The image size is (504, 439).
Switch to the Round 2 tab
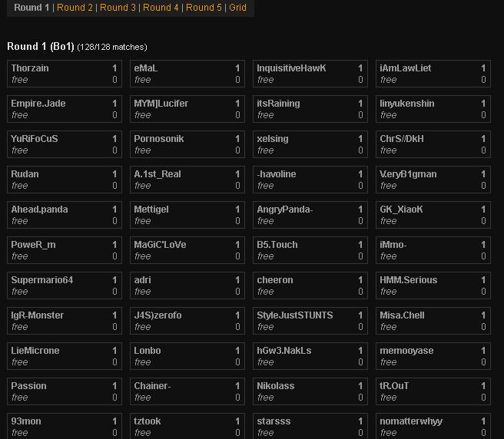[75, 8]
